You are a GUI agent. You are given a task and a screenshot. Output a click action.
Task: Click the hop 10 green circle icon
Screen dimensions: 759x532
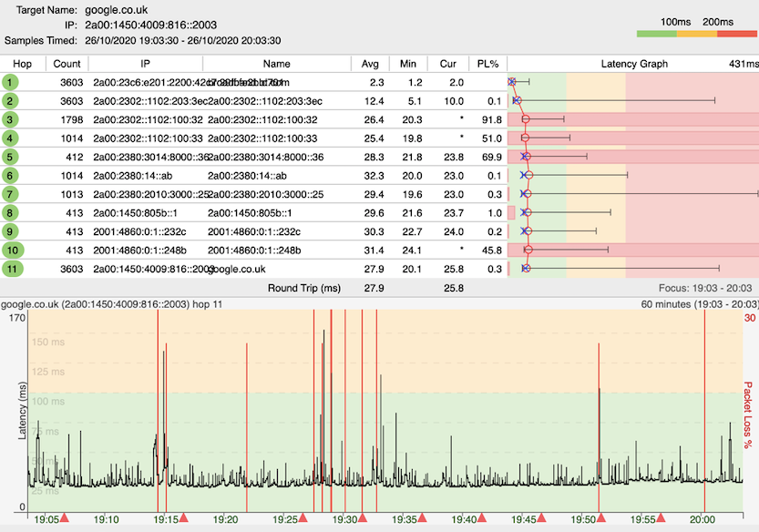click(11, 250)
